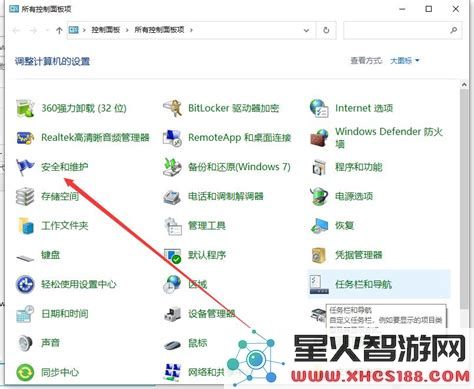Viewport: 474px width, 389px height.
Task: Open the 安全和维护 flag icon
Action: tap(25, 167)
